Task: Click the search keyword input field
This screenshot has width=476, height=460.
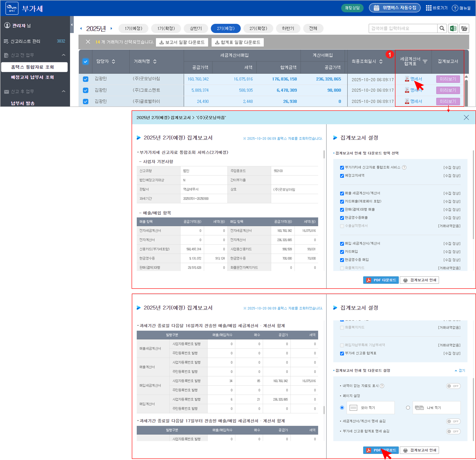Action: coord(403,28)
